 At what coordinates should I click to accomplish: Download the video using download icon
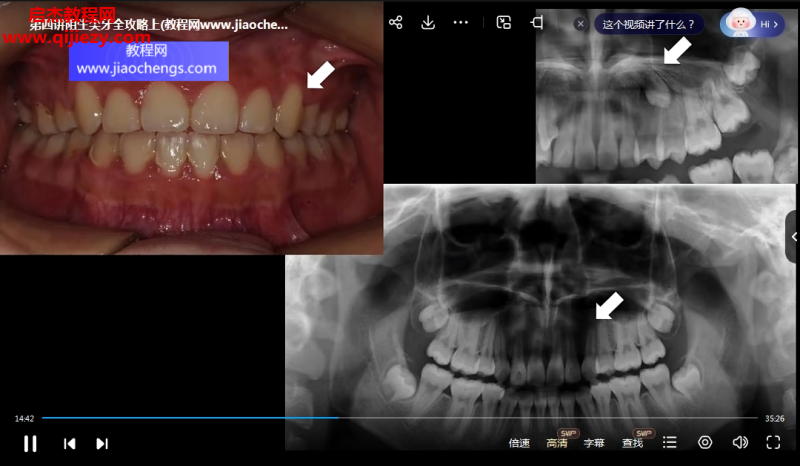428,22
